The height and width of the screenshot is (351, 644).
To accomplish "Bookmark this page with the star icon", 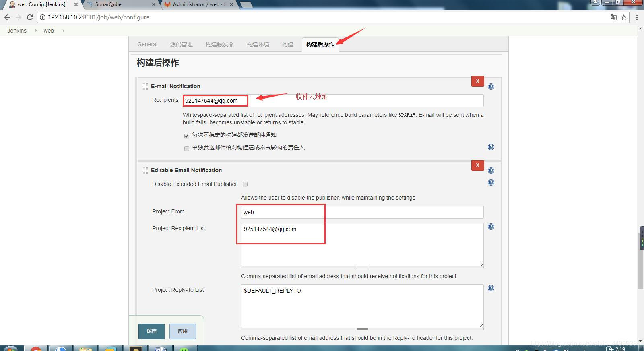I will 624,17.
